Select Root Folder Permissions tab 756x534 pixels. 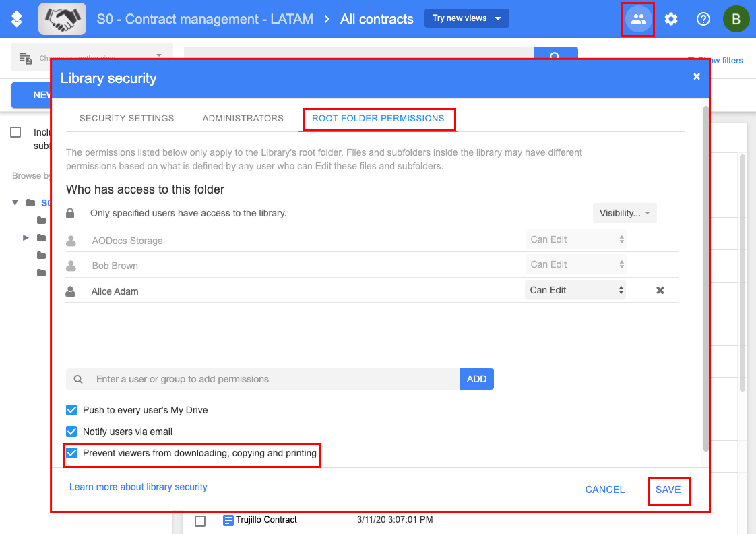click(378, 118)
